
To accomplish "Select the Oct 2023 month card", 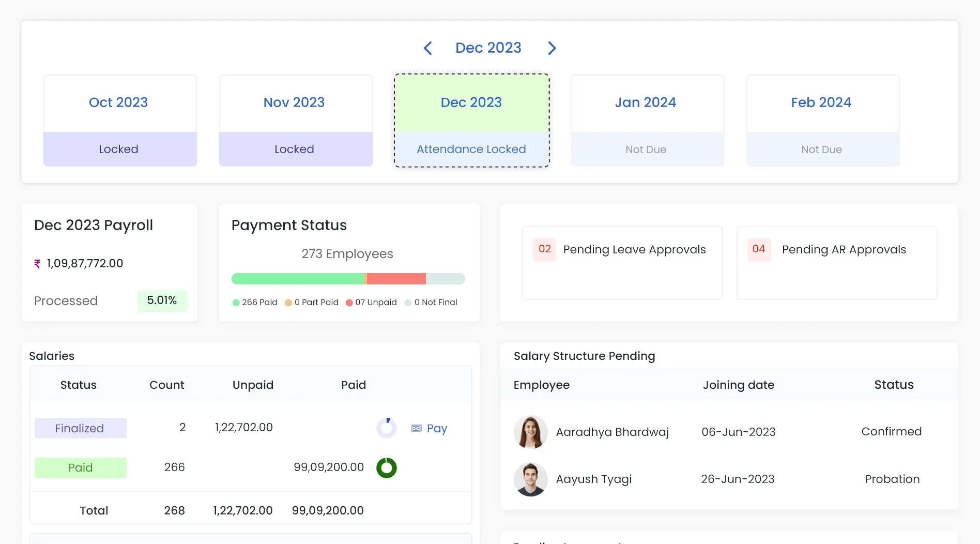I will (x=119, y=120).
